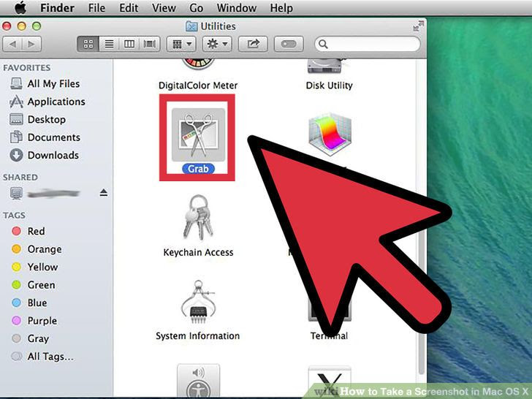The width and height of the screenshot is (532, 399).
Task: Click the Edit Tags toolbar button
Action: point(289,44)
